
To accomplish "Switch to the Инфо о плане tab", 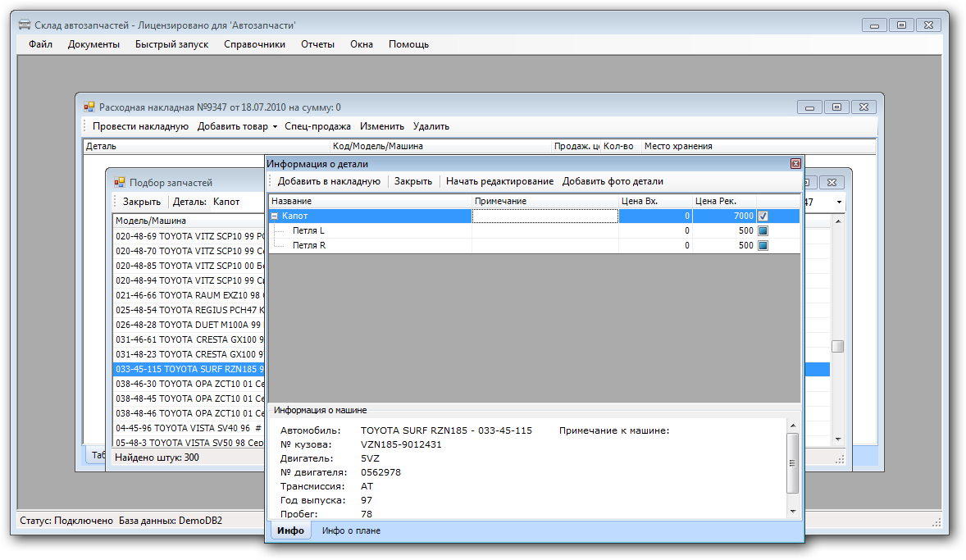I will point(351,531).
